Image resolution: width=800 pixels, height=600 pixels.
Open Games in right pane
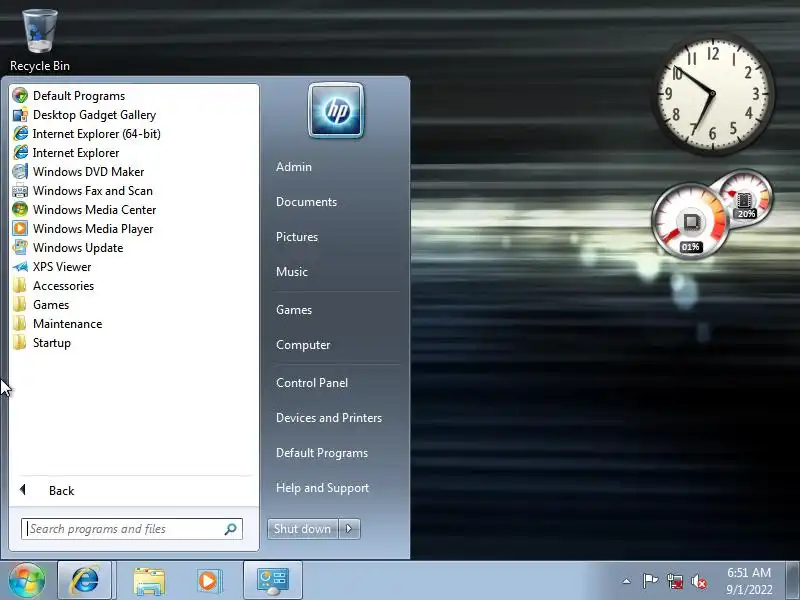coord(294,310)
